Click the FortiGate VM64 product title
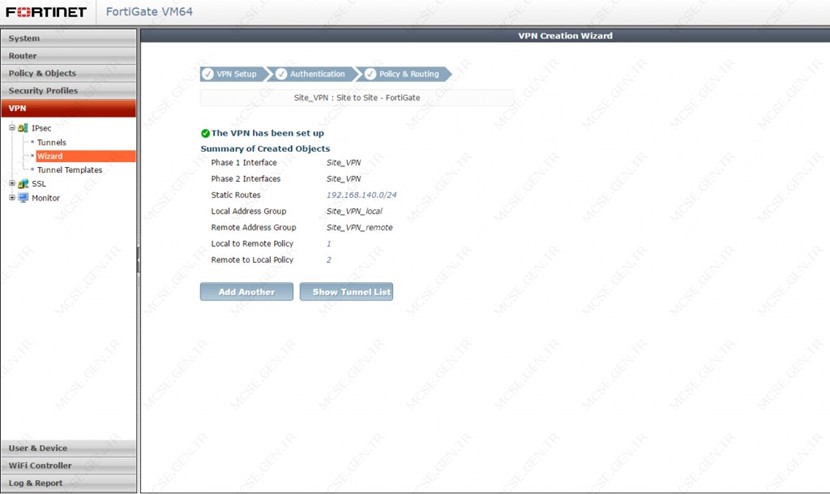The width and height of the screenshot is (830, 494). click(149, 12)
